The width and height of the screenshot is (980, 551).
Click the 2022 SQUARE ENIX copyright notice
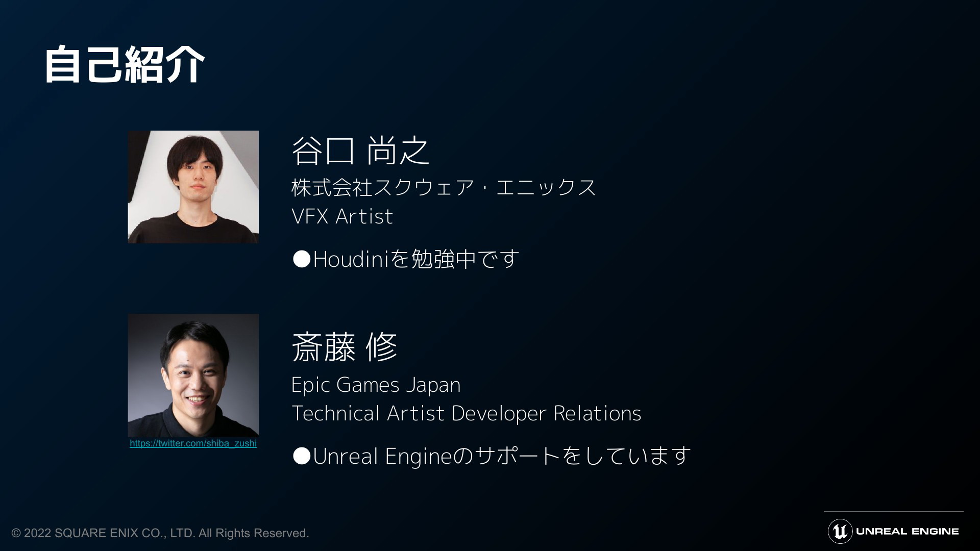(160, 533)
